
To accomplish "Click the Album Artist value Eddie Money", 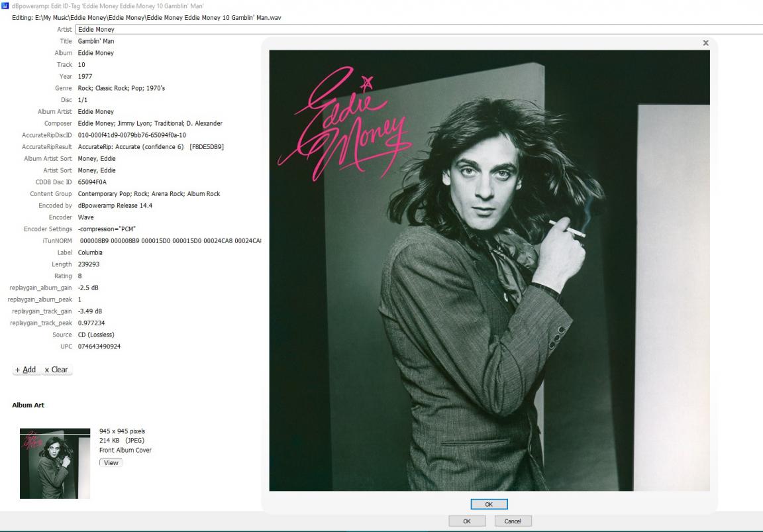I will (x=96, y=111).
